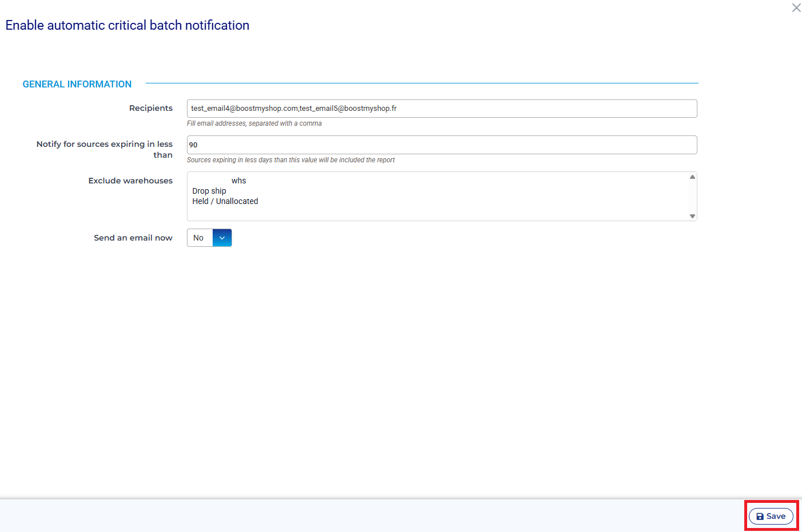Click the Recipients label
The width and height of the screenshot is (802, 532).
click(x=150, y=108)
